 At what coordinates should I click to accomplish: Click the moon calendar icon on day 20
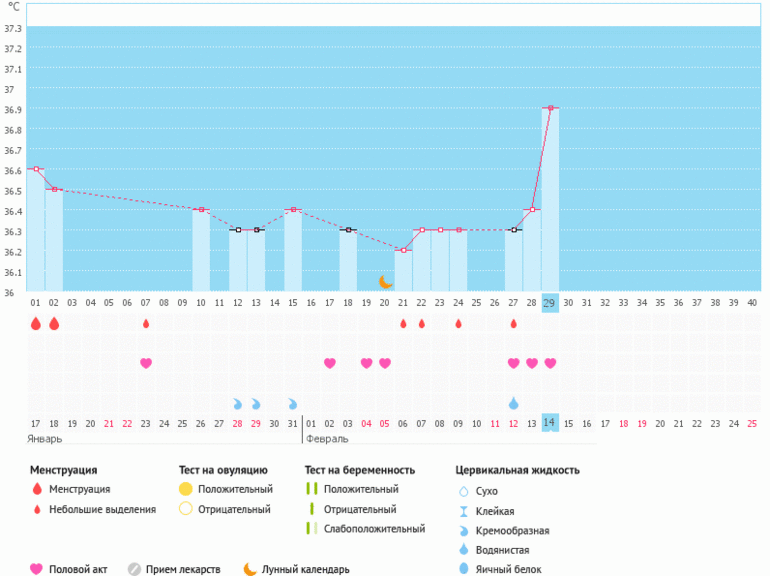point(385,282)
